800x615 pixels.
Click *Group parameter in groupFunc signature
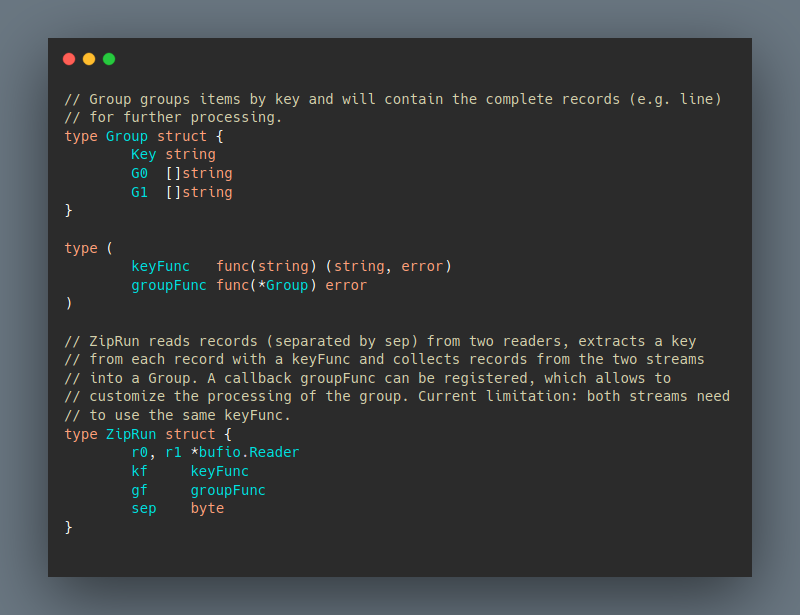pos(283,285)
